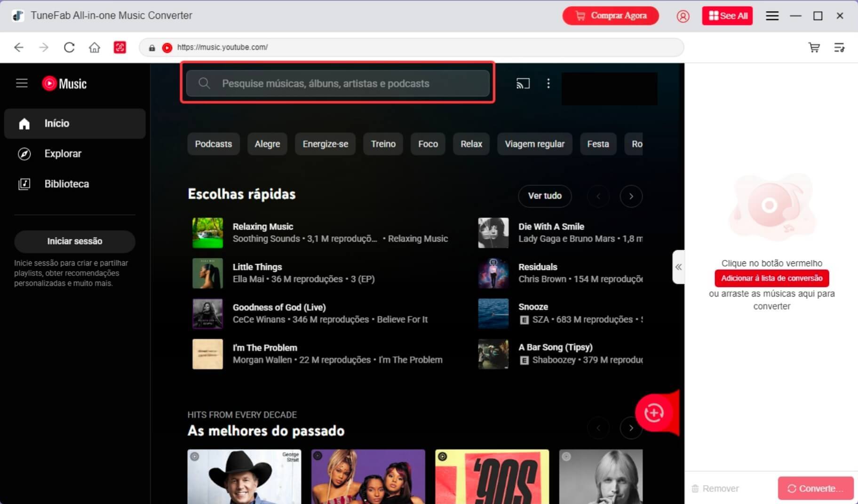Click Adicionar à lista de conversão button
Image resolution: width=858 pixels, height=504 pixels.
tap(772, 278)
